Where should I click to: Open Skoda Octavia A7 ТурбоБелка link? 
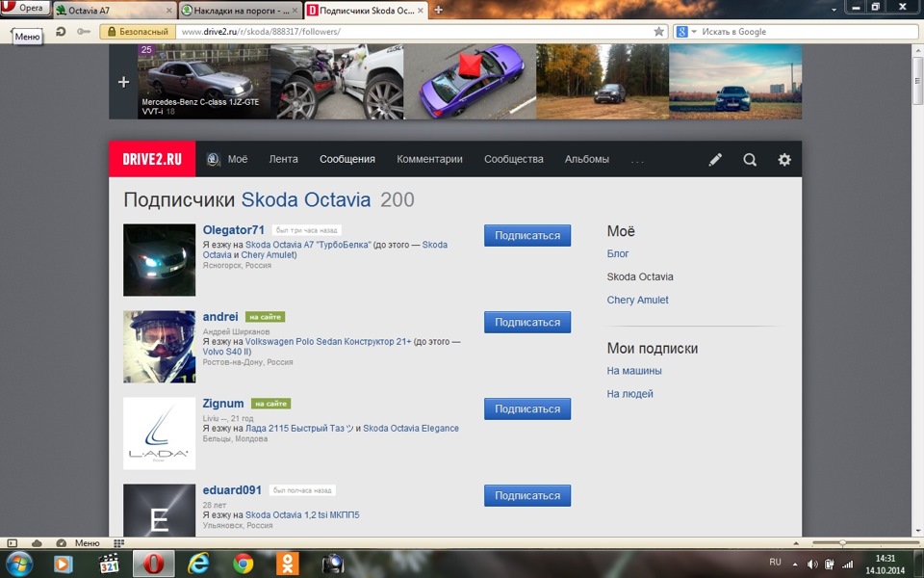click(x=308, y=245)
